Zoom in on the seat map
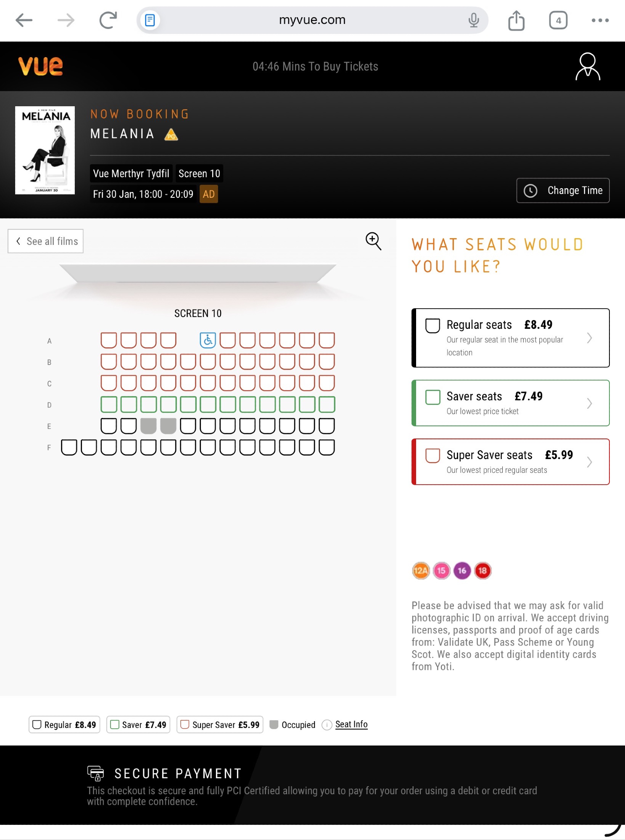 click(x=373, y=241)
